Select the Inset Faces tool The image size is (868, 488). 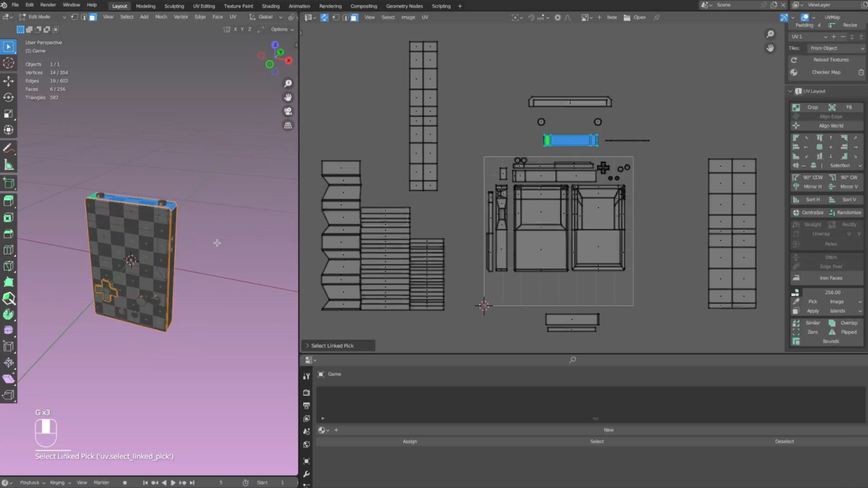point(8,217)
